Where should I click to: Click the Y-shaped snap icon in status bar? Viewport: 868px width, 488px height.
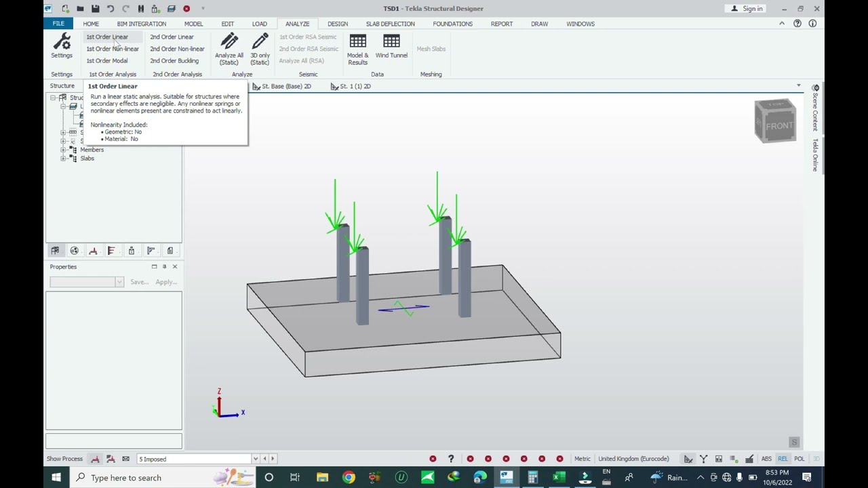pos(703,459)
